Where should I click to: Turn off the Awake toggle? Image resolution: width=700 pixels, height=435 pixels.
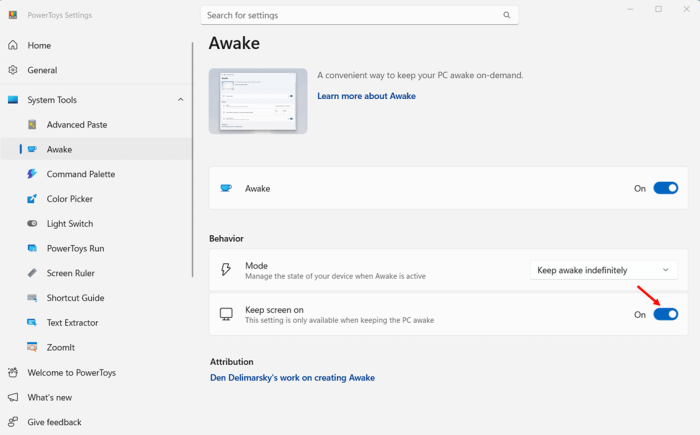(666, 188)
